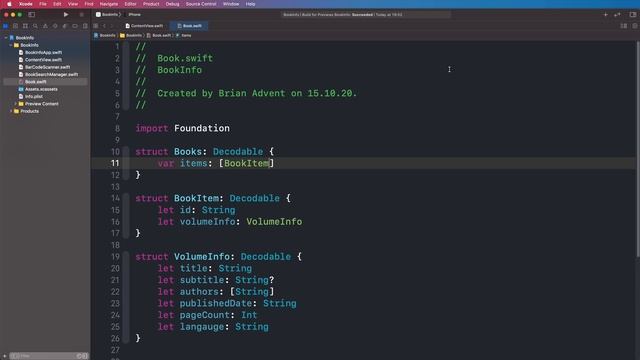Click the authors property on line 22
The image size is (640, 360).
[199, 292]
